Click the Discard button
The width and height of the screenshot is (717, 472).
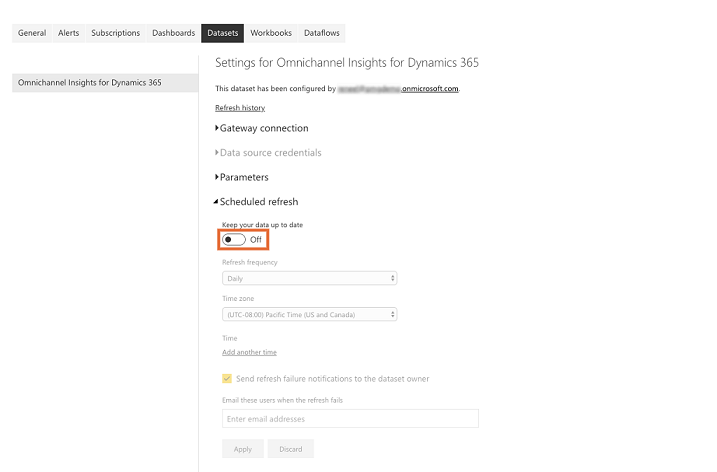coord(291,449)
